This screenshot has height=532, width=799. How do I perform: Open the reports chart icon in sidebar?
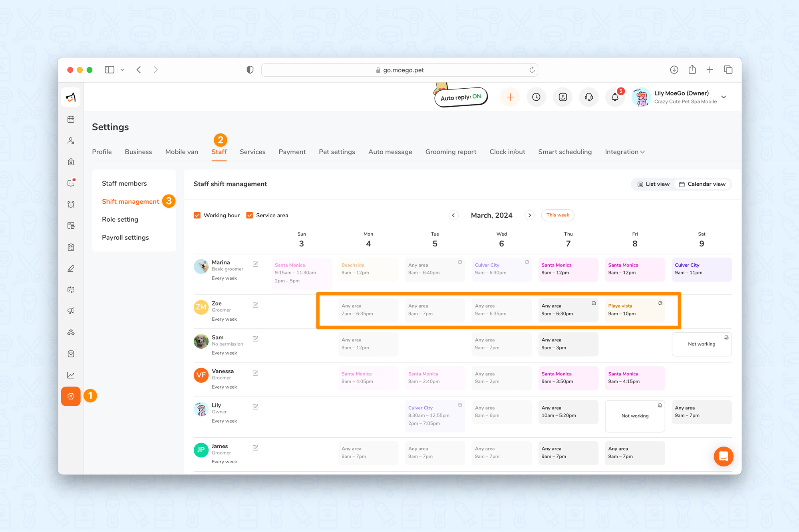[x=71, y=375]
